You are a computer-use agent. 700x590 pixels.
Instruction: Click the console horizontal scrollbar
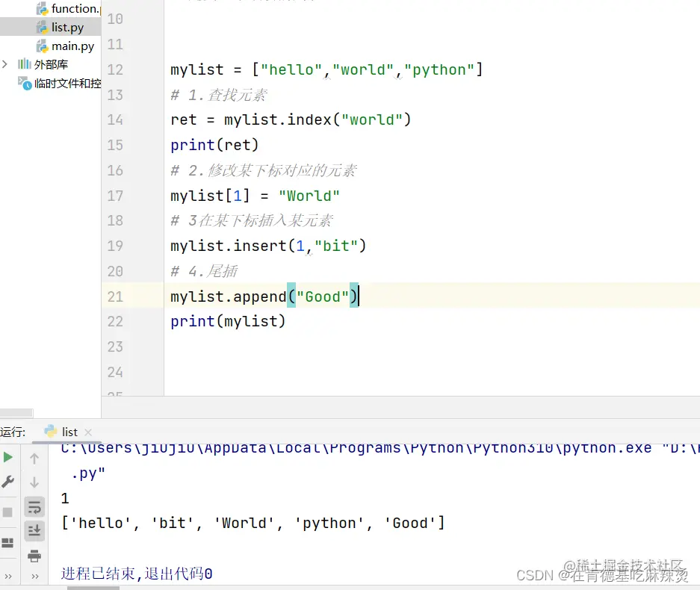(93, 588)
